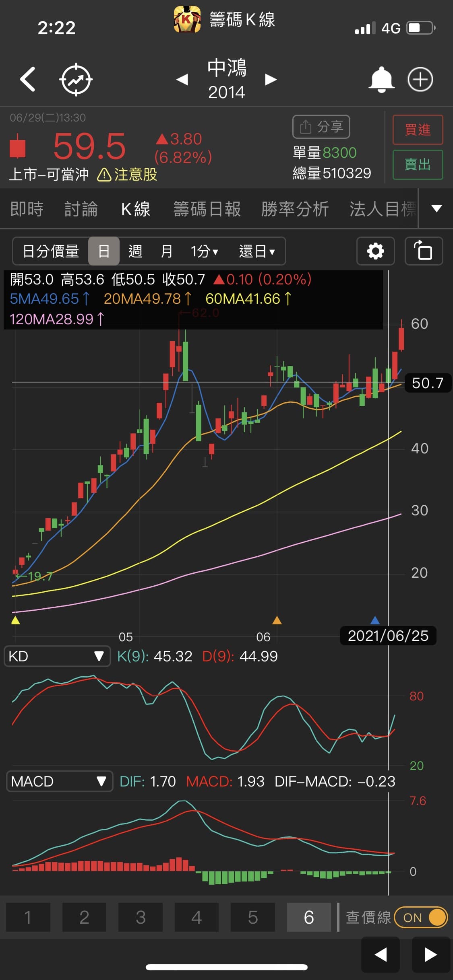Select the 日 daily period option
The height and width of the screenshot is (980, 453).
pos(104,251)
